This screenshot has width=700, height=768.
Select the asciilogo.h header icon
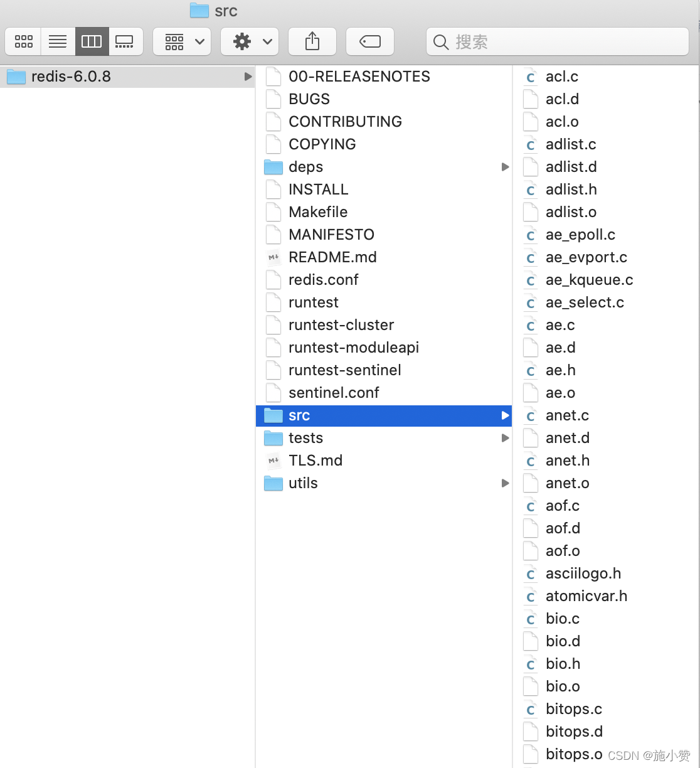coord(531,573)
